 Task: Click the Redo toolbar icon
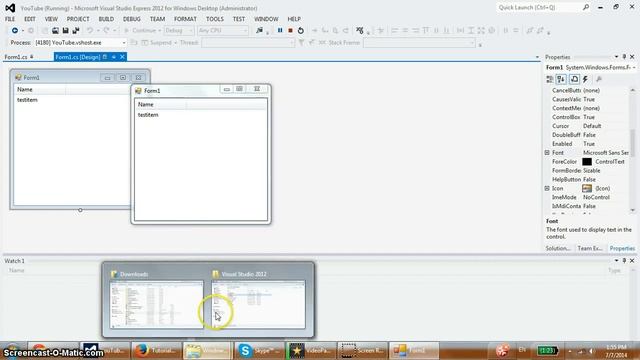click(x=106, y=30)
